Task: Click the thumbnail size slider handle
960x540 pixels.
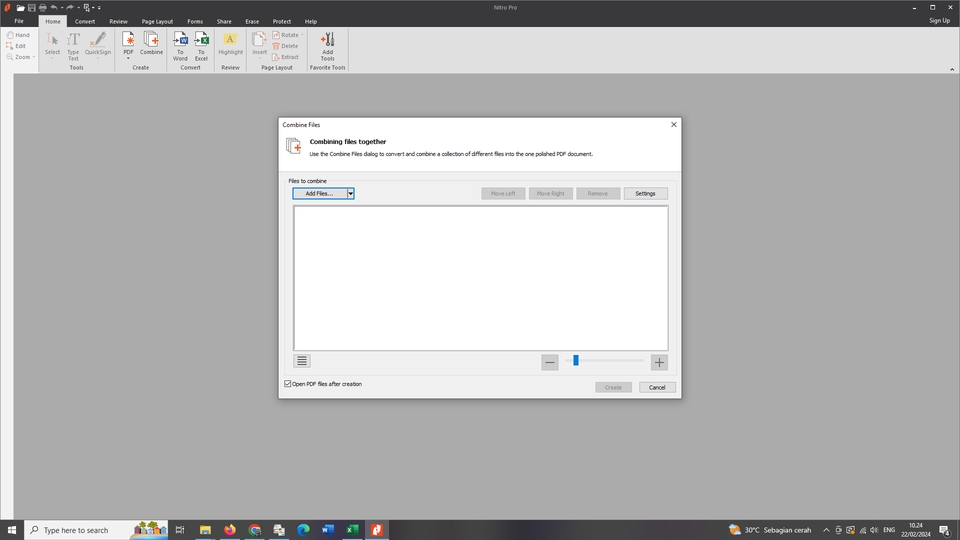Action: click(576, 361)
